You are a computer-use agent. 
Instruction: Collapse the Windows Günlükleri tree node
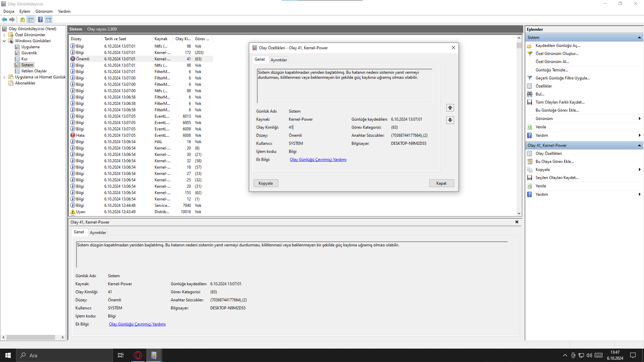(4, 41)
